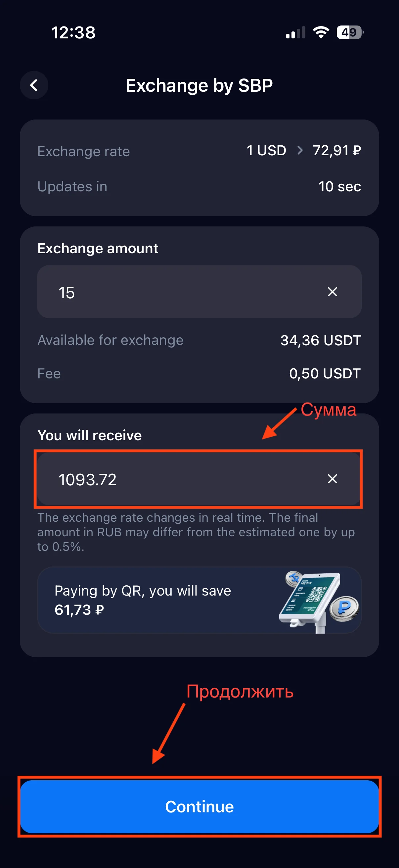Focus the Exchange amount input showing 15
This screenshot has height=868, width=399.
coord(182,292)
